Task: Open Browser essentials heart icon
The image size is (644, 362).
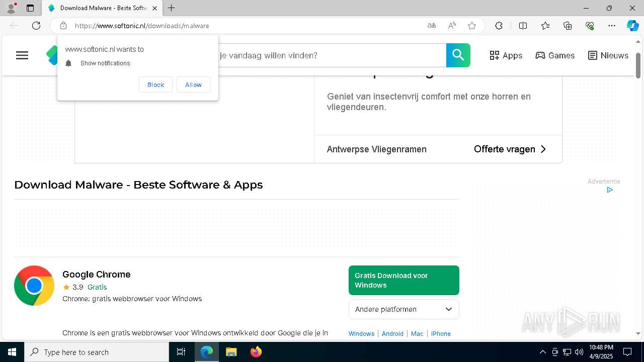Action: 590,26
